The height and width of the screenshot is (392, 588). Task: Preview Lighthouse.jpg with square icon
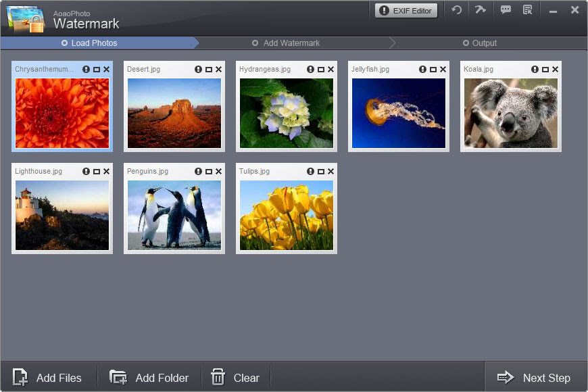[x=97, y=172]
